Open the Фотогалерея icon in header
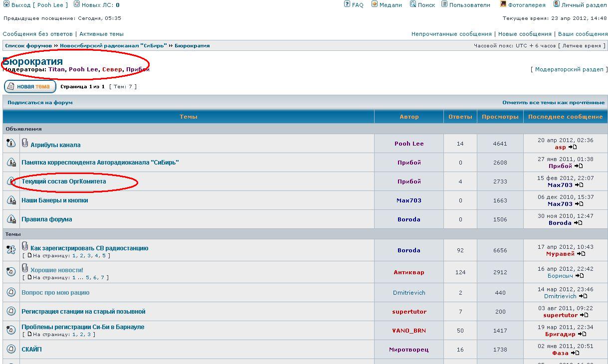This screenshot has height=364, width=608. [x=503, y=4]
